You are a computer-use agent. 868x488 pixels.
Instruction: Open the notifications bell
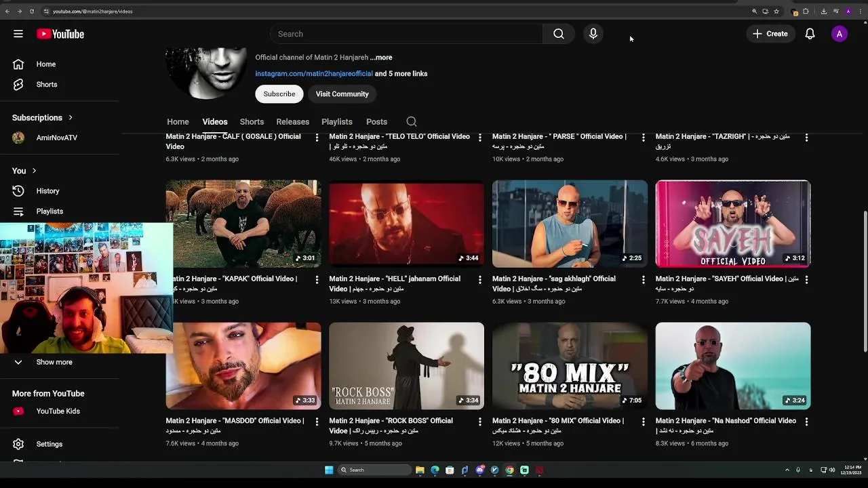[x=810, y=34]
